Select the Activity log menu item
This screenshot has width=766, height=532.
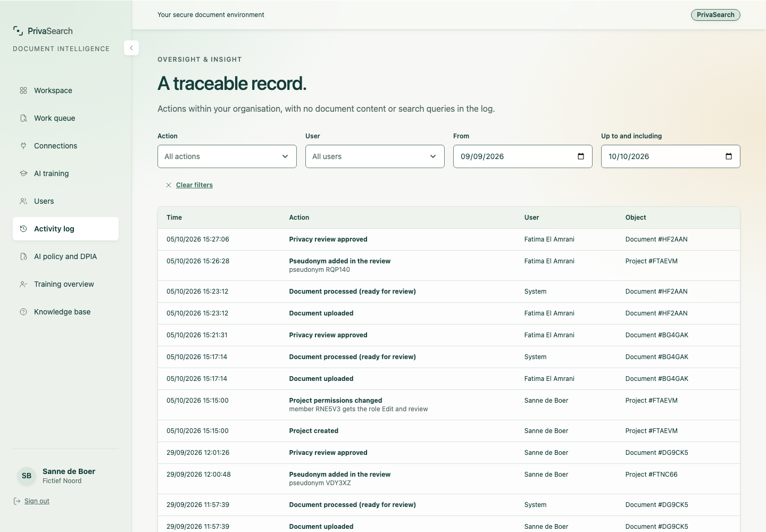[65, 229]
